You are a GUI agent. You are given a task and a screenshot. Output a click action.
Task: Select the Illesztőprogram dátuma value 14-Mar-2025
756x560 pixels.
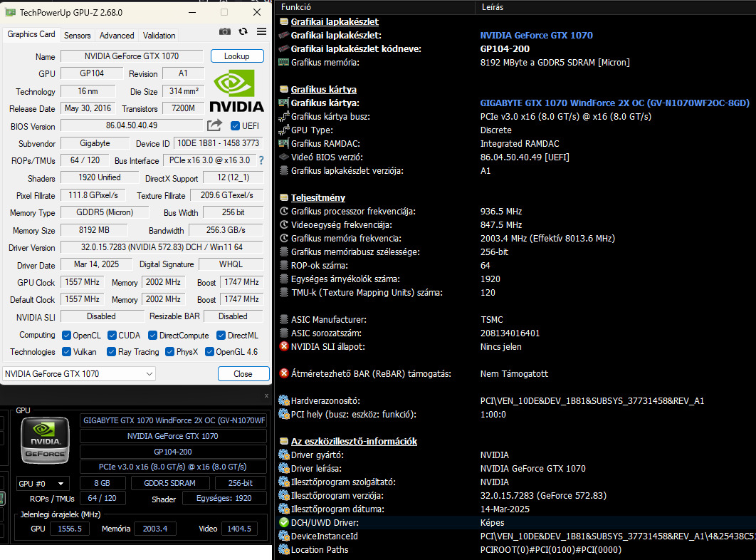pos(505,509)
